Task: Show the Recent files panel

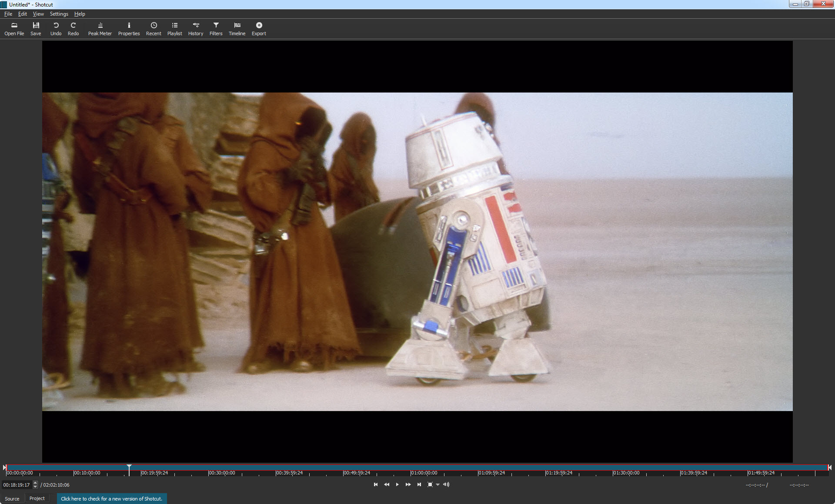Action: [154, 29]
